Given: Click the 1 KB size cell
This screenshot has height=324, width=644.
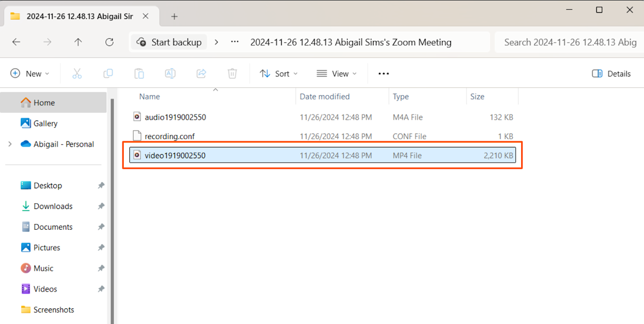Looking at the screenshot, I should pyautogui.click(x=506, y=136).
